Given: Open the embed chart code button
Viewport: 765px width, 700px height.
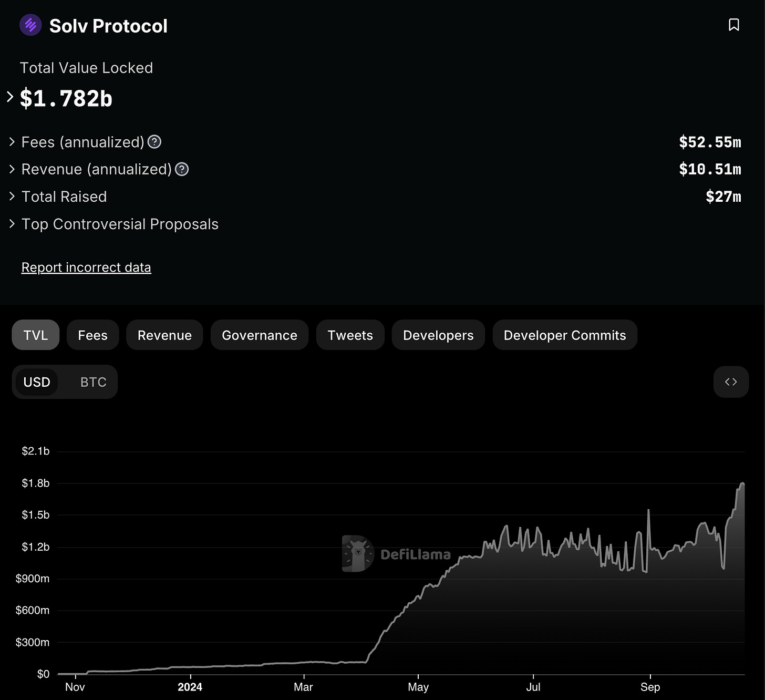Looking at the screenshot, I should [x=731, y=382].
